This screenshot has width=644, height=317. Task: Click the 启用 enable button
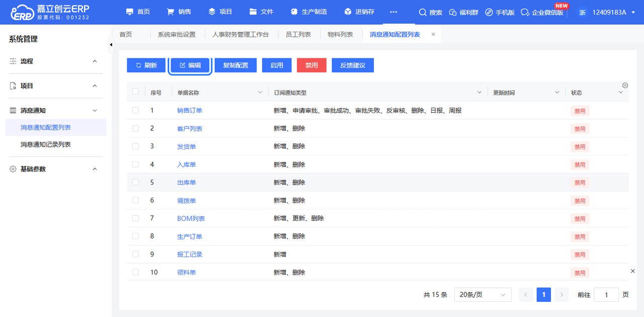[277, 65]
